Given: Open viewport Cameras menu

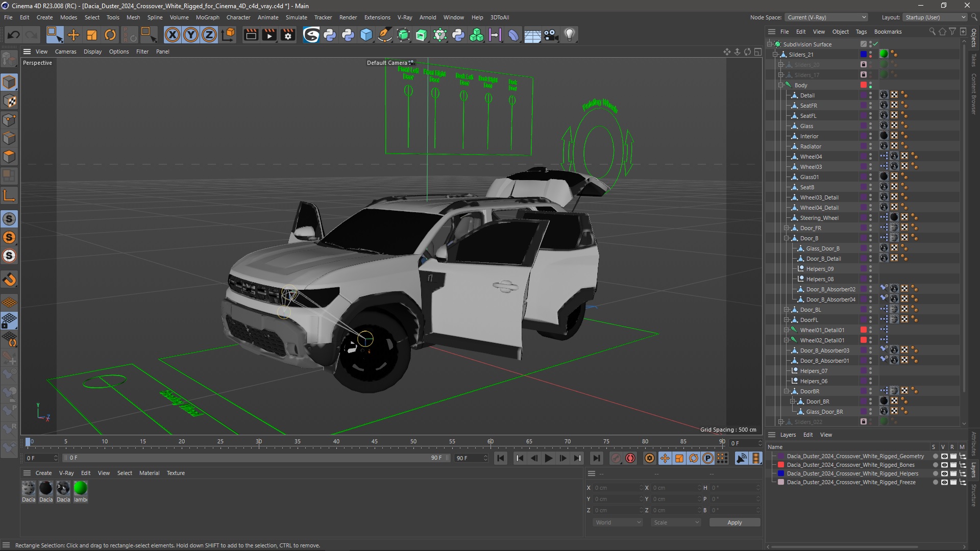Looking at the screenshot, I should click(x=65, y=52).
